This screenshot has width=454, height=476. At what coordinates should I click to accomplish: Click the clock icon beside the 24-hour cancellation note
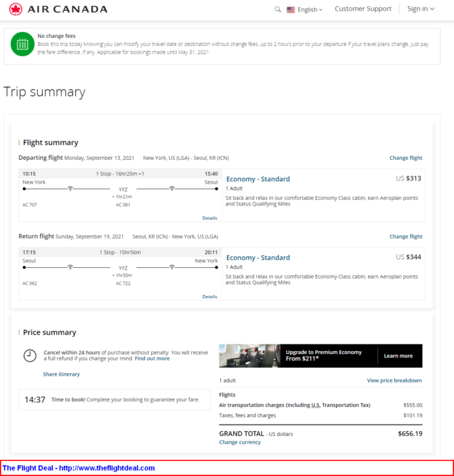(30, 355)
